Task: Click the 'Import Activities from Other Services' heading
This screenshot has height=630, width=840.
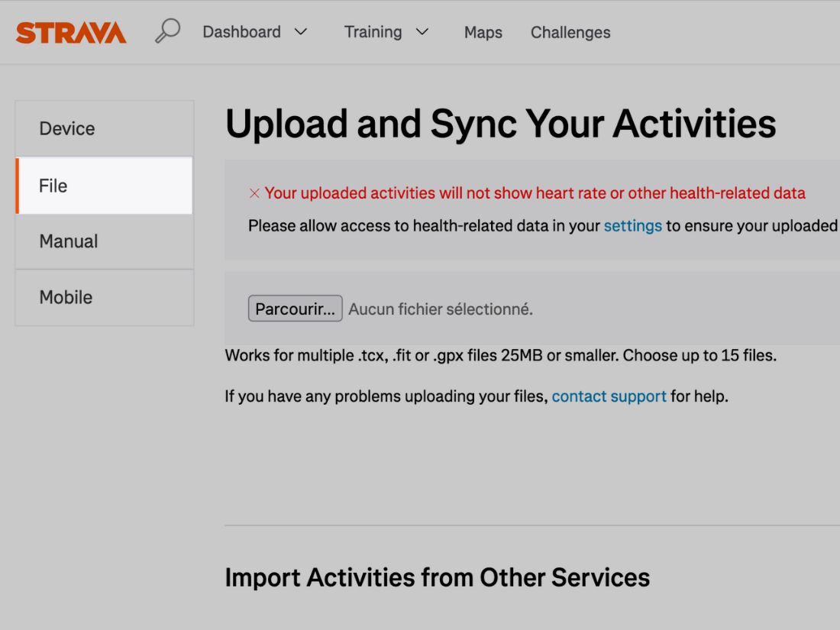Action: pos(437,577)
